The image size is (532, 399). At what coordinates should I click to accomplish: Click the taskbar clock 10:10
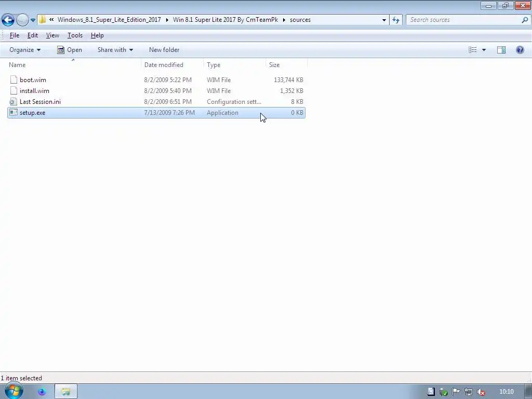tap(506, 392)
